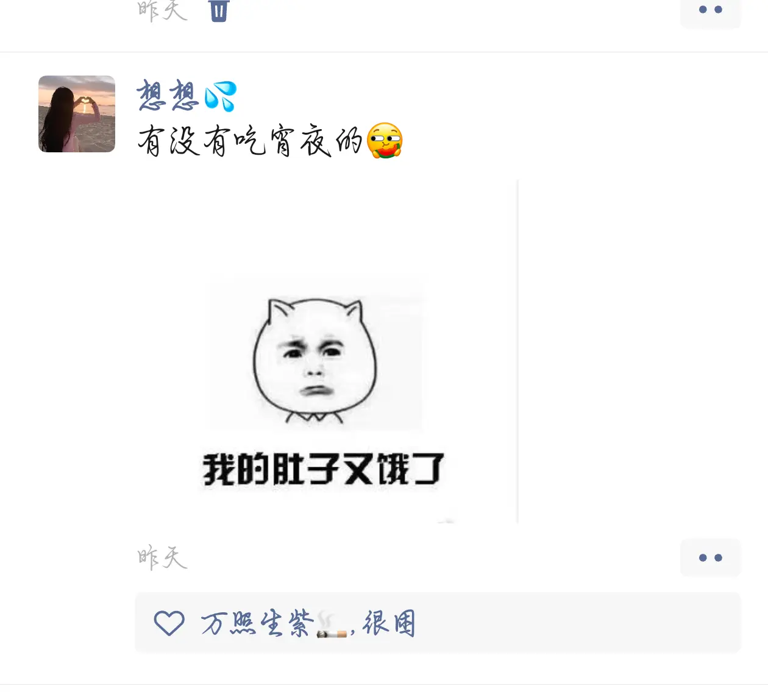Click the cat face in the meme
Screen dimensions: 768x700
click(x=315, y=361)
